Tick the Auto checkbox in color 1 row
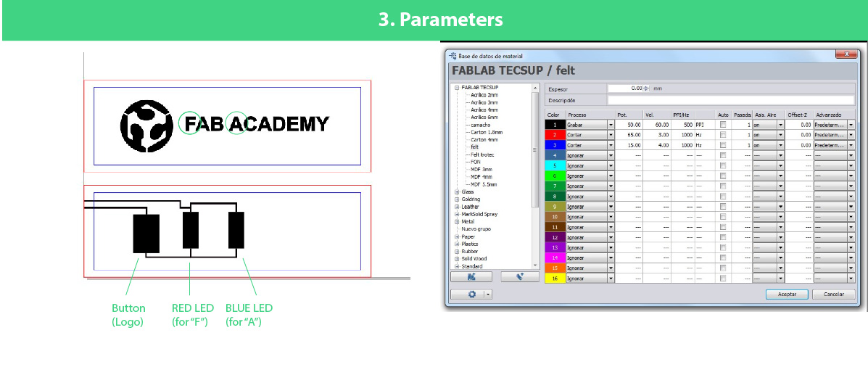This screenshot has height=383, width=868. click(722, 125)
